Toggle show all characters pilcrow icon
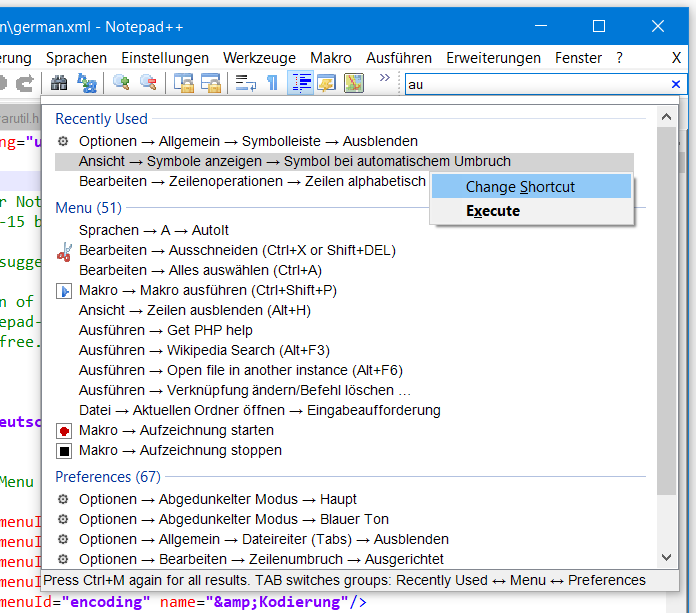Image resolution: width=696 pixels, height=613 pixels. [273, 83]
